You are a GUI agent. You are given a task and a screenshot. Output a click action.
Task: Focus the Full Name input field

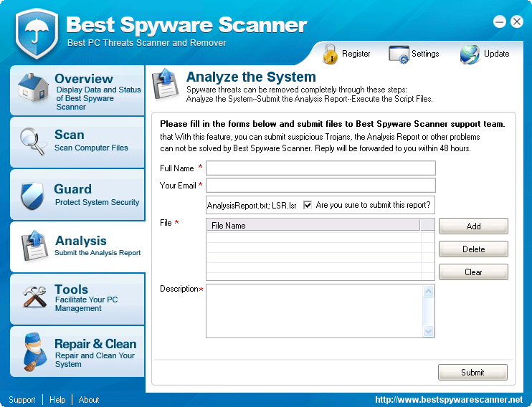[x=320, y=168]
